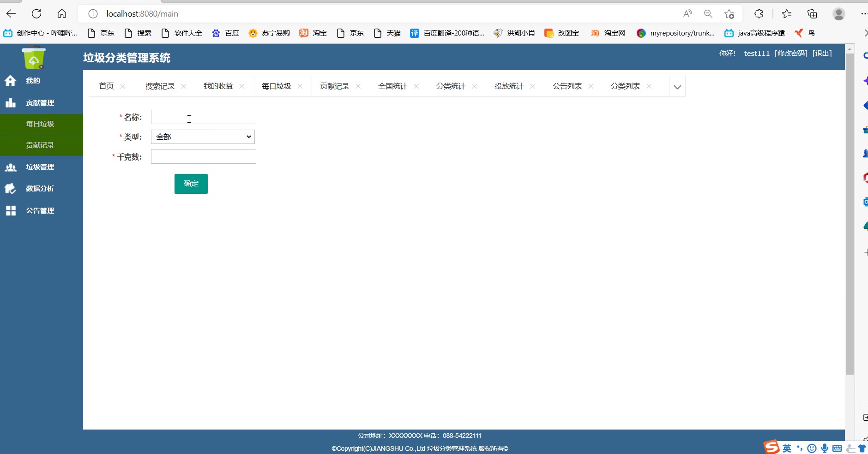Screen dimensions: 868x454
Task: Open the 苏宁易购 bookmark
Action: [x=269, y=33]
